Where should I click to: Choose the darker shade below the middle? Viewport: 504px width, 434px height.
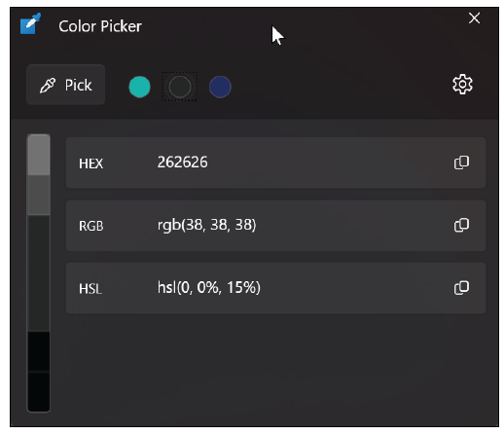click(x=39, y=351)
